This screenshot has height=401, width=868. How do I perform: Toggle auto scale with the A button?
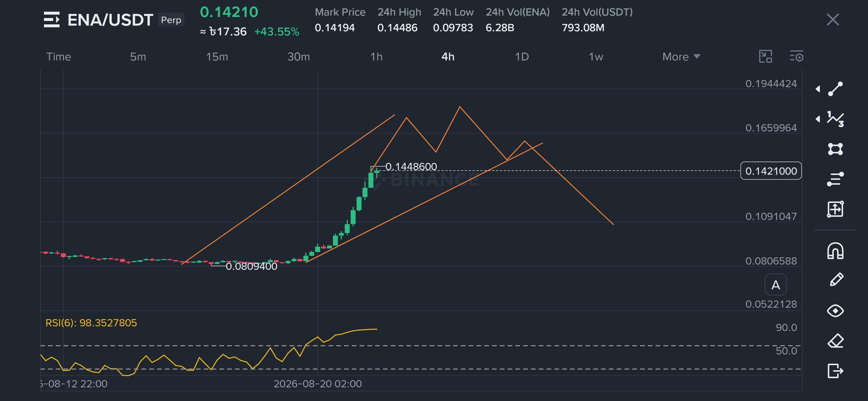tap(776, 285)
